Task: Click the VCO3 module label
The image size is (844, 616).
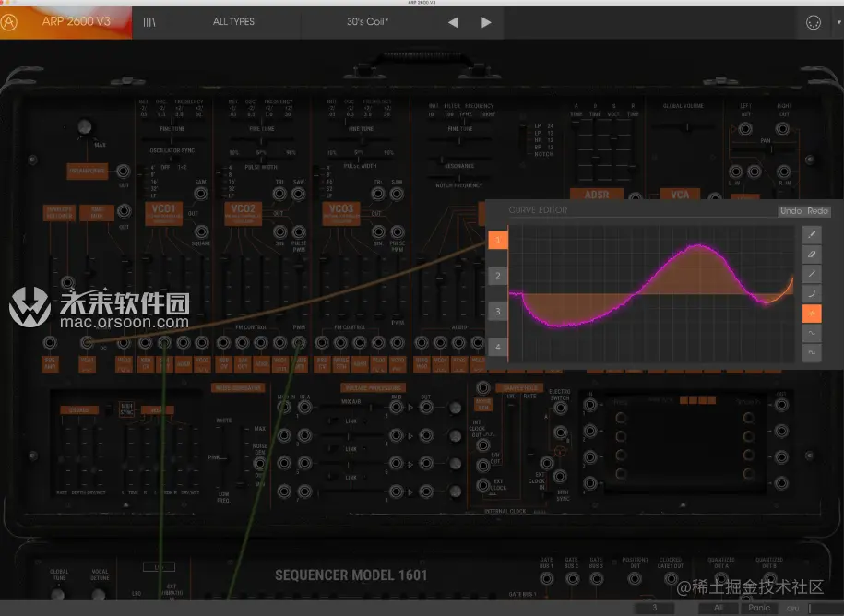Action: [x=341, y=213]
